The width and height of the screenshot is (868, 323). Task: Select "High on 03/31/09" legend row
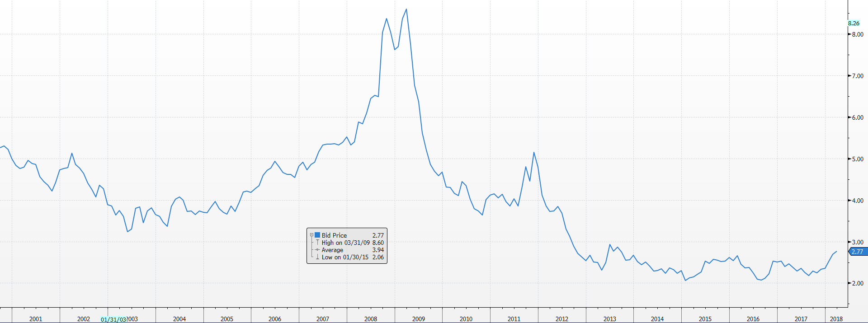(346, 243)
